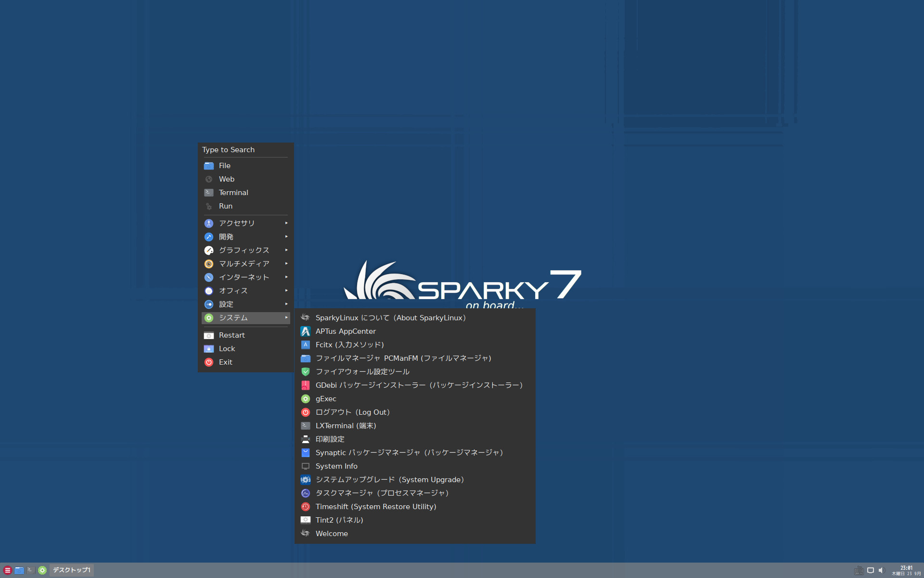
Task: Launch Terminal from the main menu
Action: 245,193
